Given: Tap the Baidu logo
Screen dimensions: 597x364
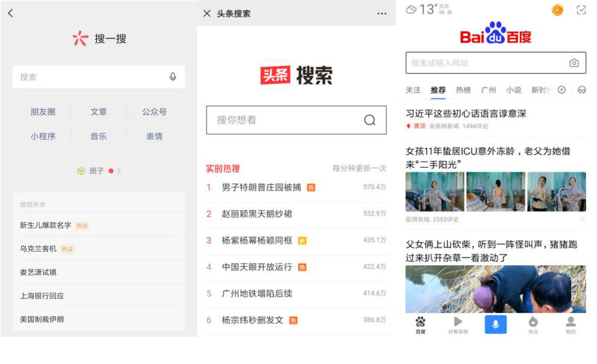Looking at the screenshot, I should [x=495, y=33].
